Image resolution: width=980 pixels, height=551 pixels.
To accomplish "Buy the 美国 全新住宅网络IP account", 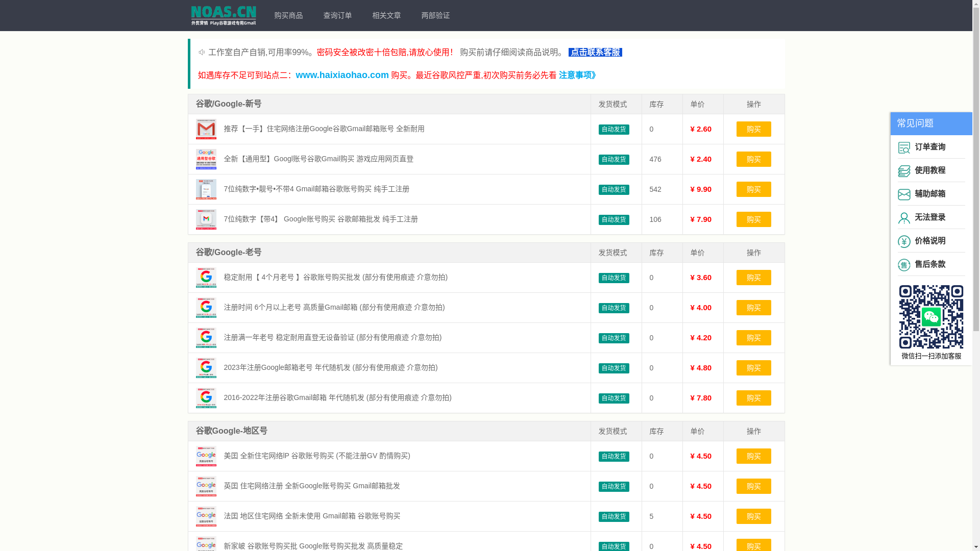I will point(753,456).
